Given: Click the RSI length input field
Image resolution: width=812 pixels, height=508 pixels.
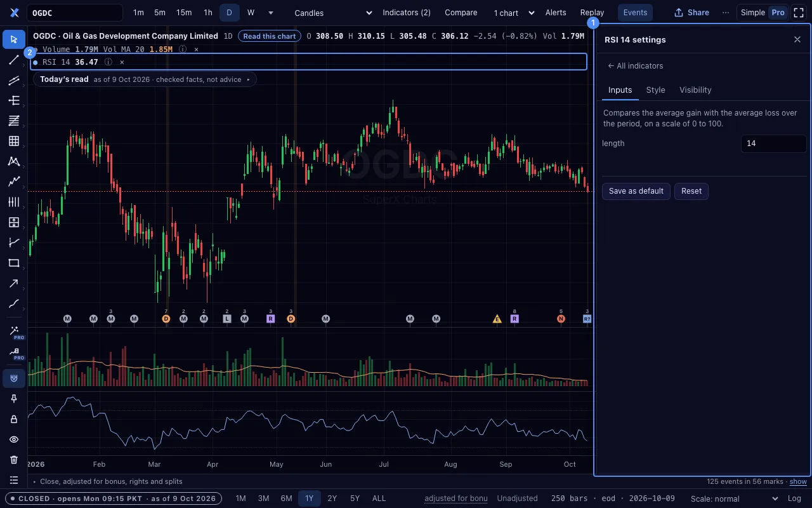Looking at the screenshot, I should coord(773,144).
